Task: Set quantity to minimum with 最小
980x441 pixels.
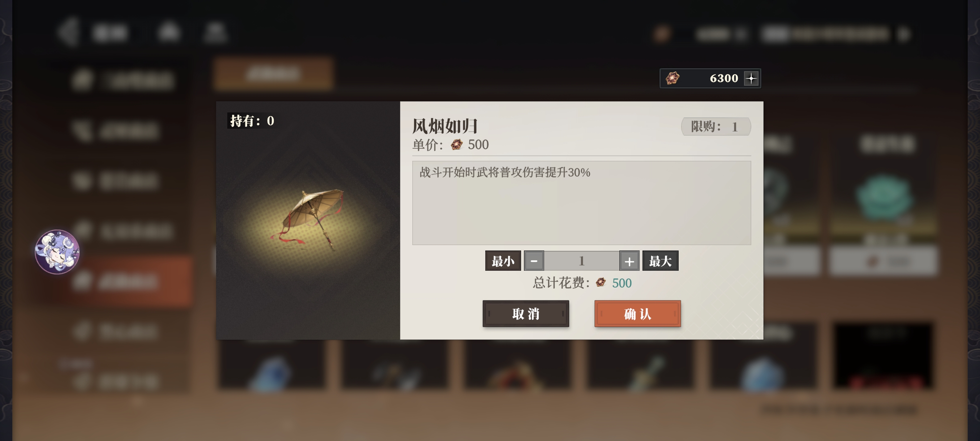Action: [x=503, y=261]
